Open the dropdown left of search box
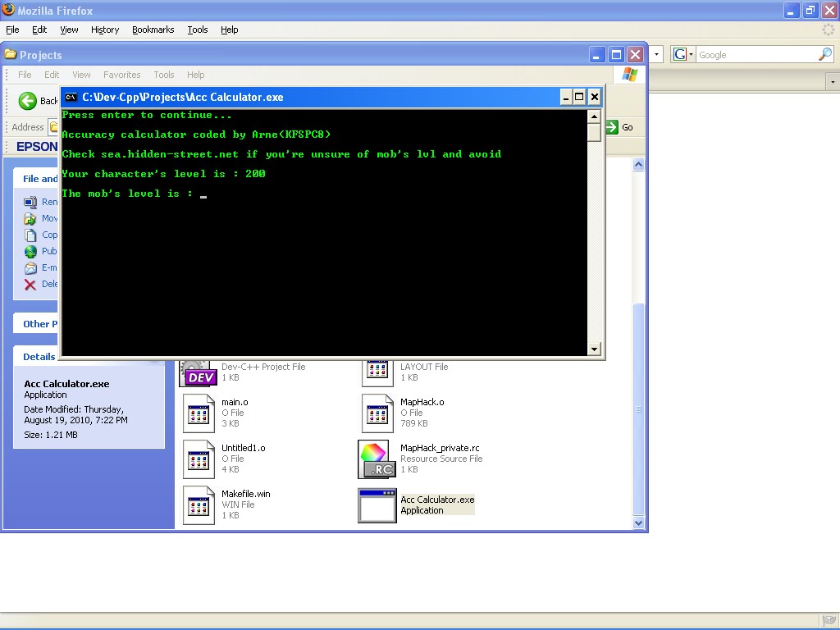The height and width of the screenshot is (630, 840). point(657,55)
